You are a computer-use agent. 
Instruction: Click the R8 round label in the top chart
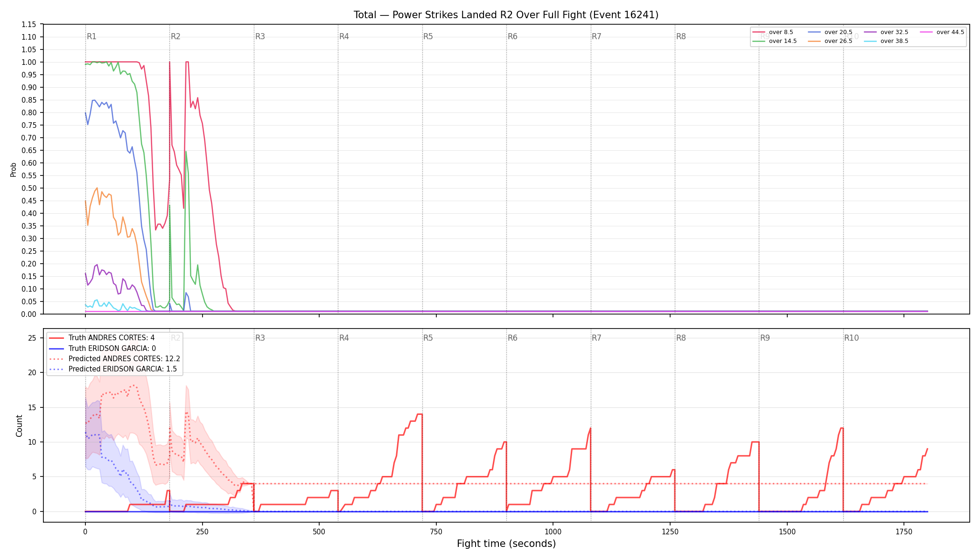coord(681,36)
